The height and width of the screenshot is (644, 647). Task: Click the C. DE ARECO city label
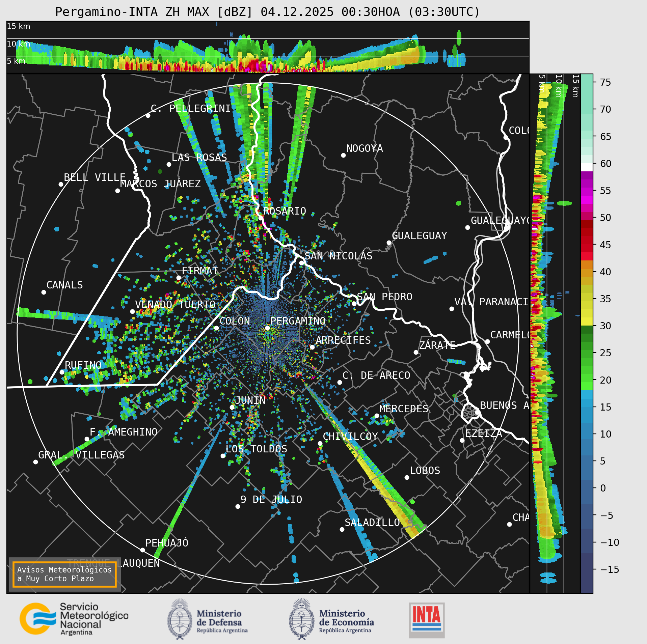tap(376, 375)
